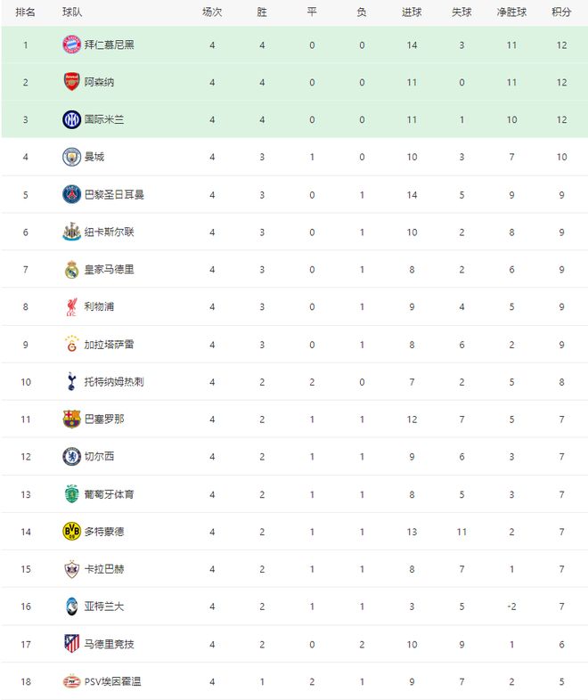Click the 排名 column header
This screenshot has width=588, height=700.
click(25, 12)
